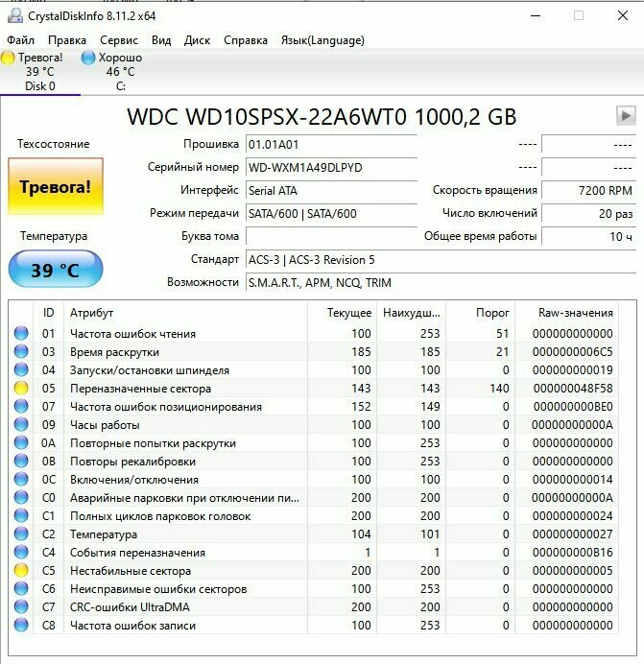Click raw value 000000048F58
Image resolution: width=644 pixels, height=664 pixels.
point(573,389)
